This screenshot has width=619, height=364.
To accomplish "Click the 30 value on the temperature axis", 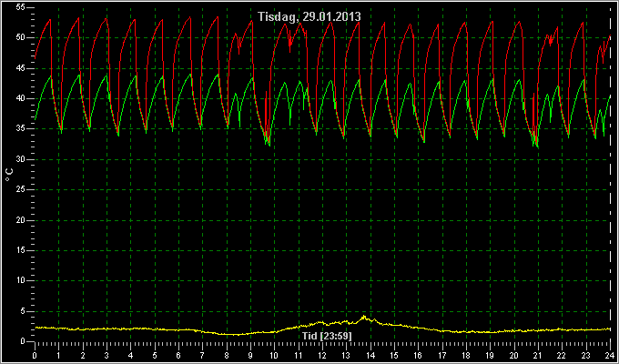I will [21, 159].
